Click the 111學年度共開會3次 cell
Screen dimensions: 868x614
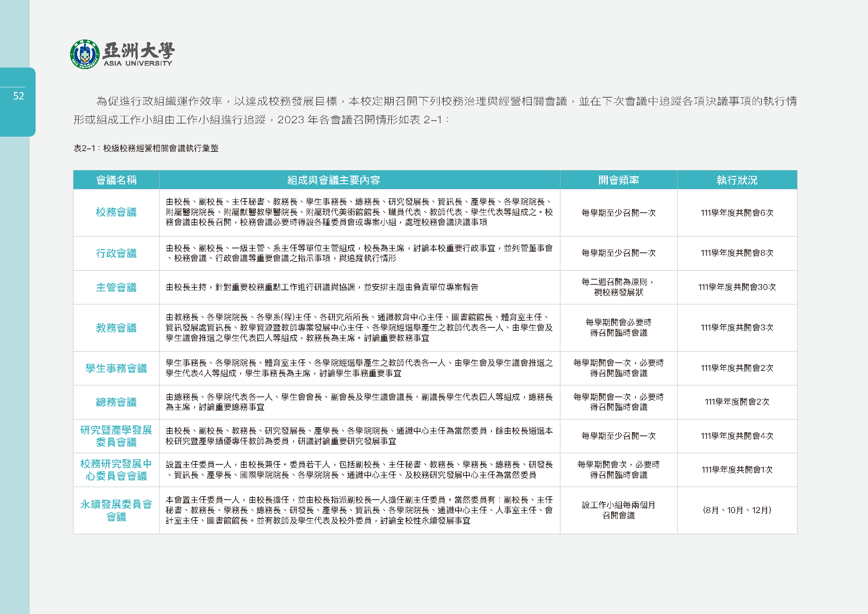(737, 327)
